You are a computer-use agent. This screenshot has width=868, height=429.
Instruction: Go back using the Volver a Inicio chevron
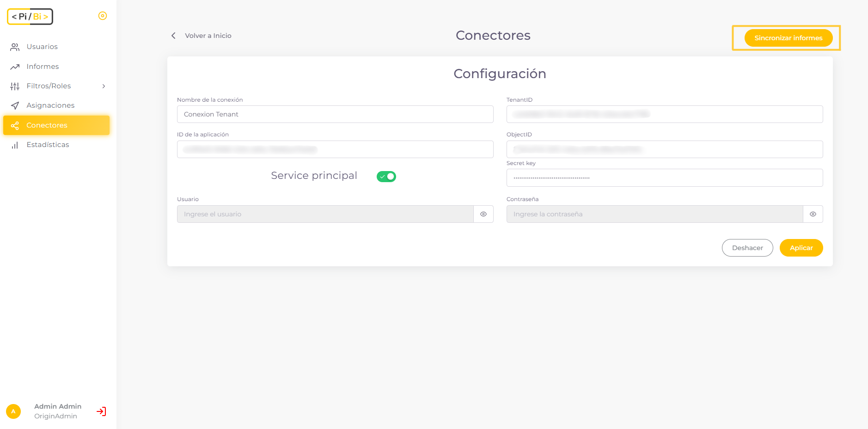click(173, 36)
